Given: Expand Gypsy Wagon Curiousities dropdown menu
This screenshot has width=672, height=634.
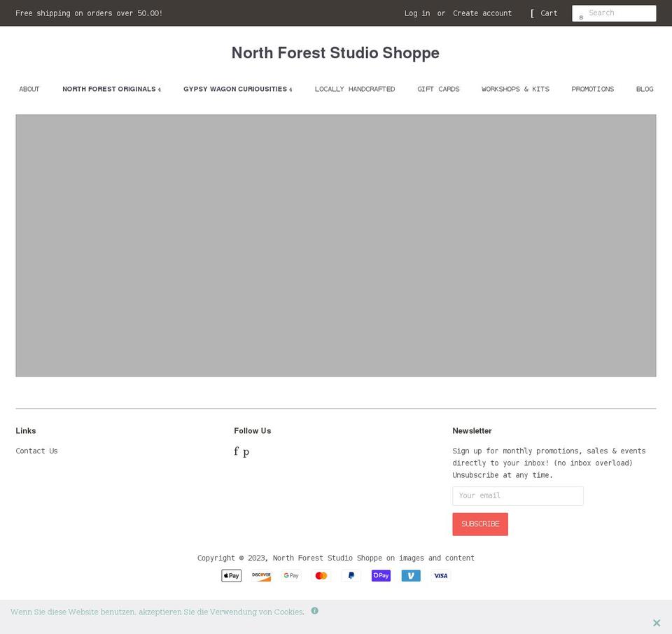Looking at the screenshot, I should [238, 89].
